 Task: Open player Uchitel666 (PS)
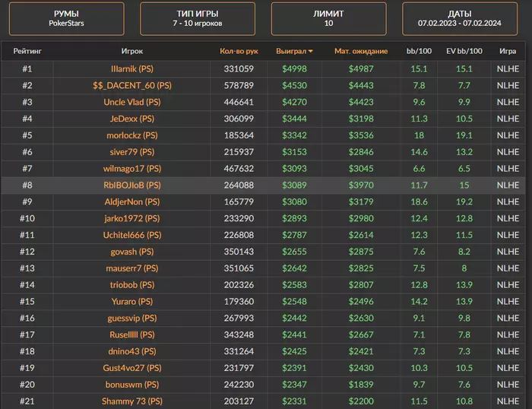pos(132,235)
